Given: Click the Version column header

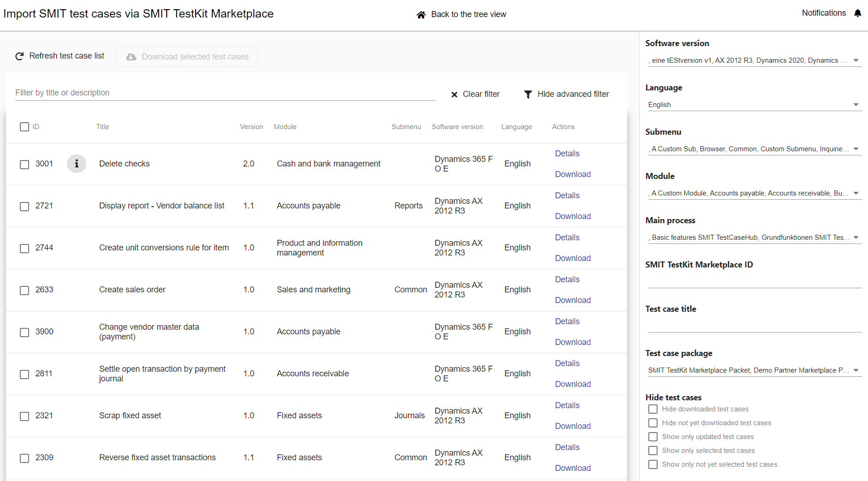Looking at the screenshot, I should coord(251,127).
